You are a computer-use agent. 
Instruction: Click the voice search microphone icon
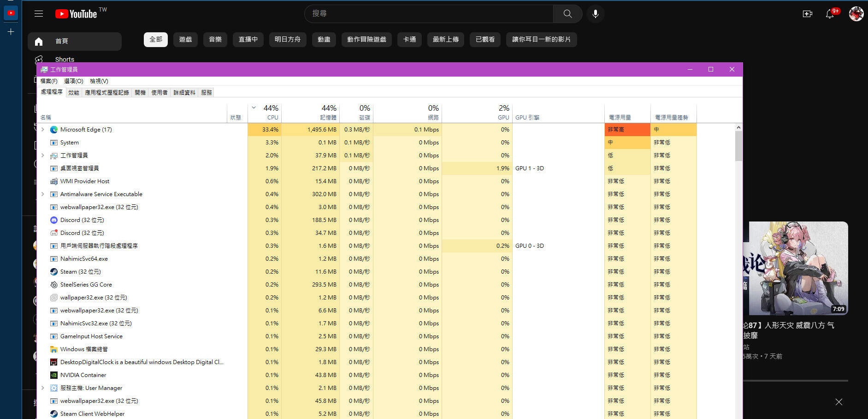tap(596, 14)
